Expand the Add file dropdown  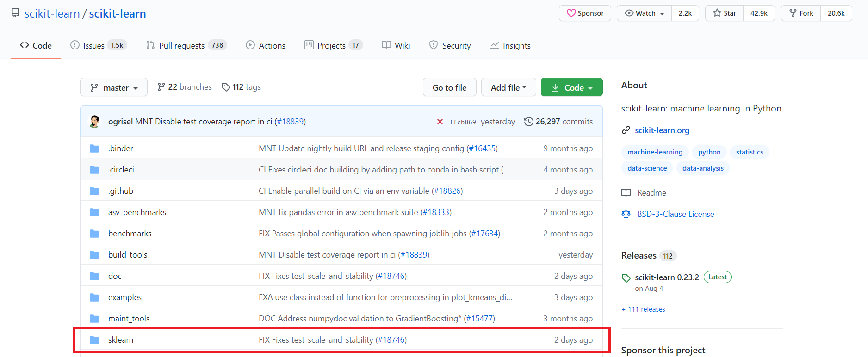tap(508, 87)
